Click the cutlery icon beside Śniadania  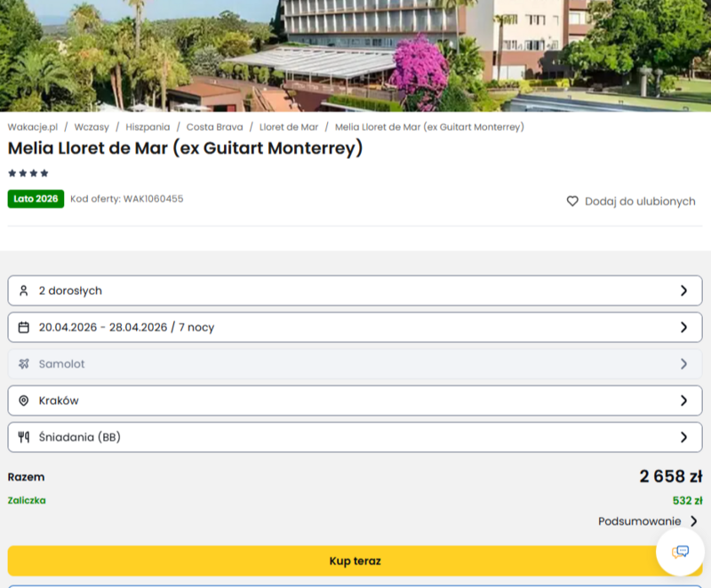[x=24, y=437]
